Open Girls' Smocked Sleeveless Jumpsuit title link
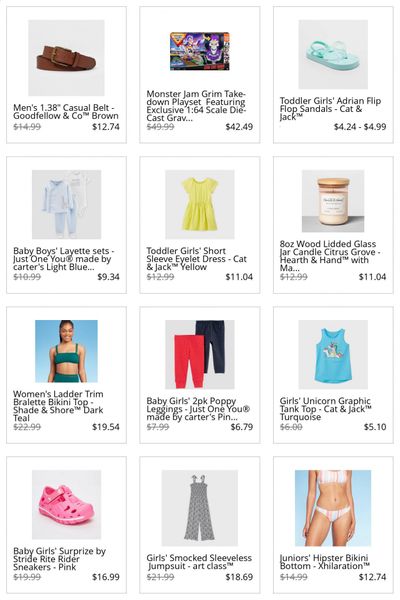 tap(199, 562)
